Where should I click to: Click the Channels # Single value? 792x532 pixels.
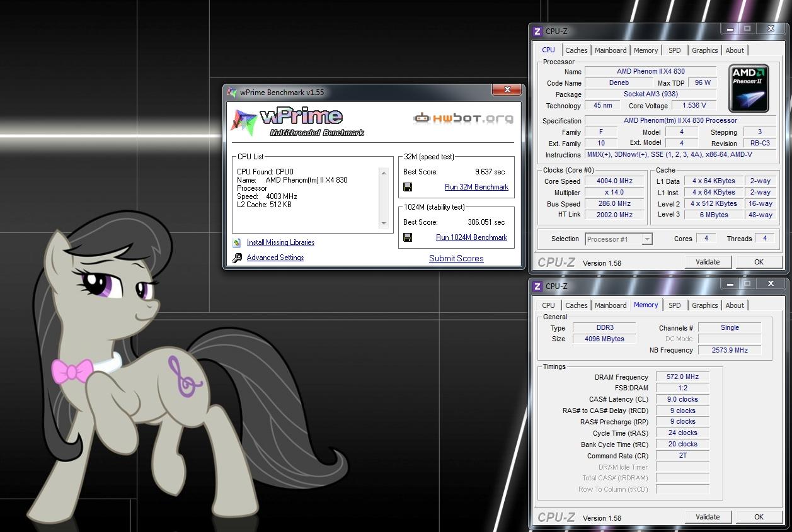click(729, 327)
